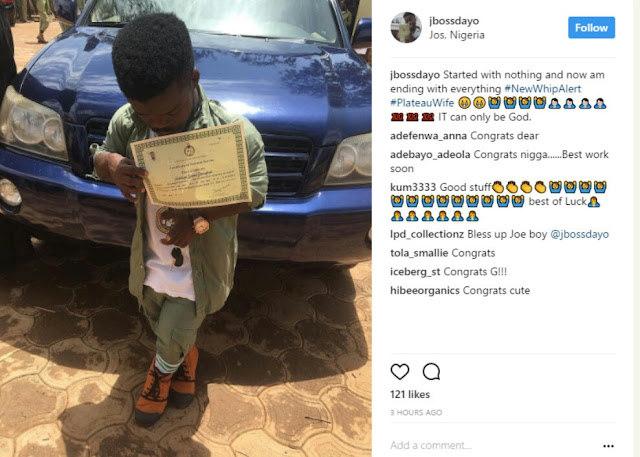
Task: Like the post with the heart icon
Action: pyautogui.click(x=400, y=372)
